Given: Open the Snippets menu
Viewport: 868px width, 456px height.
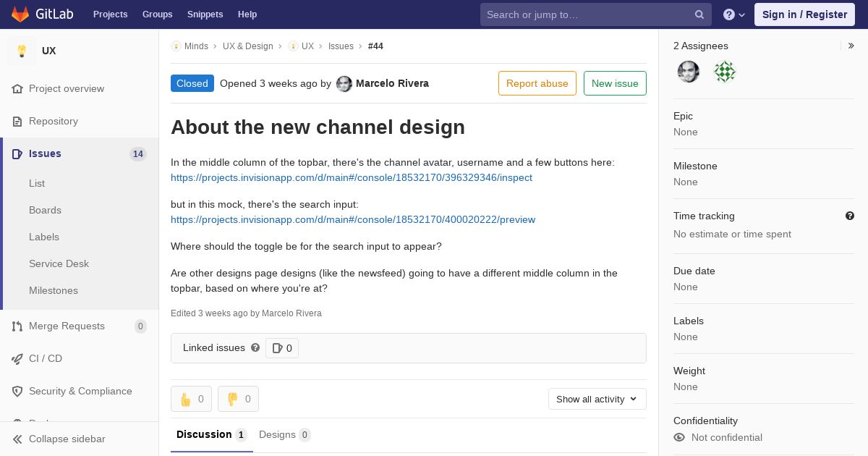Looking at the screenshot, I should point(205,14).
